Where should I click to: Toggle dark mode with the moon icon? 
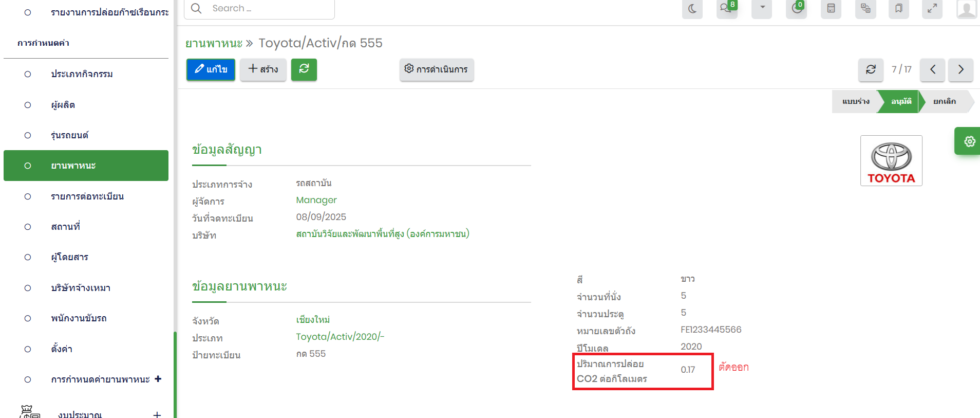click(x=692, y=9)
